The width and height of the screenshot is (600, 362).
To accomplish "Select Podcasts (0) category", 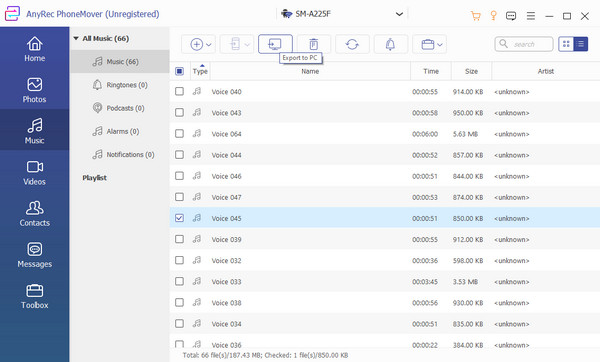I will 120,108.
